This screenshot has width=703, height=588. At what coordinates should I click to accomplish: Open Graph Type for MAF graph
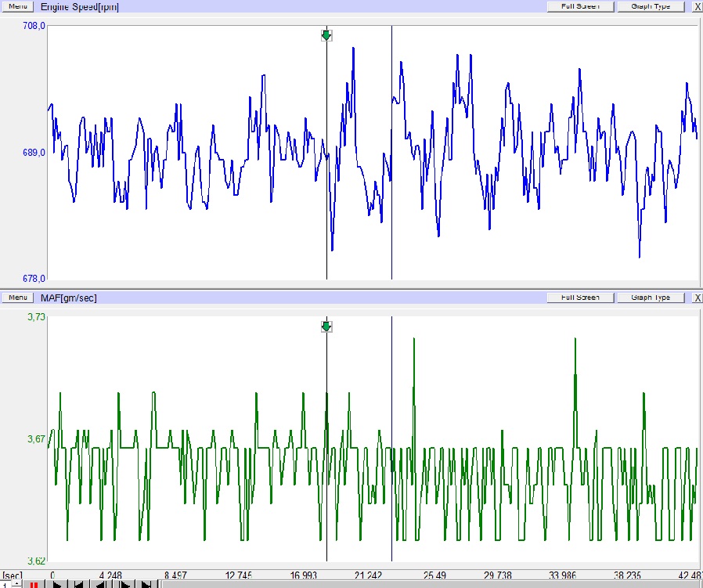pos(651,298)
